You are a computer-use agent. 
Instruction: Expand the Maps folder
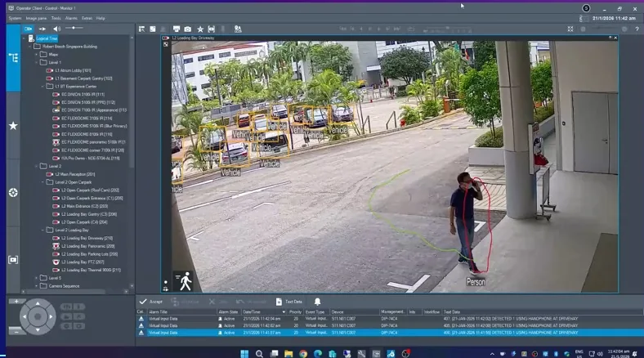pyautogui.click(x=37, y=54)
